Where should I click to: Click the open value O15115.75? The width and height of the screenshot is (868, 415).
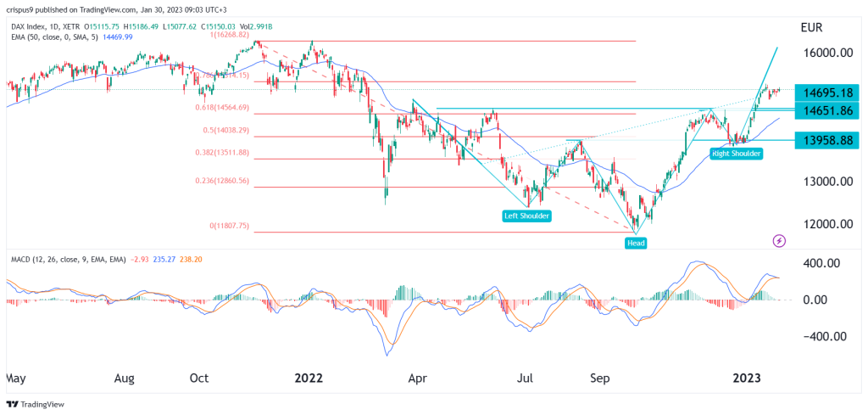click(x=102, y=26)
